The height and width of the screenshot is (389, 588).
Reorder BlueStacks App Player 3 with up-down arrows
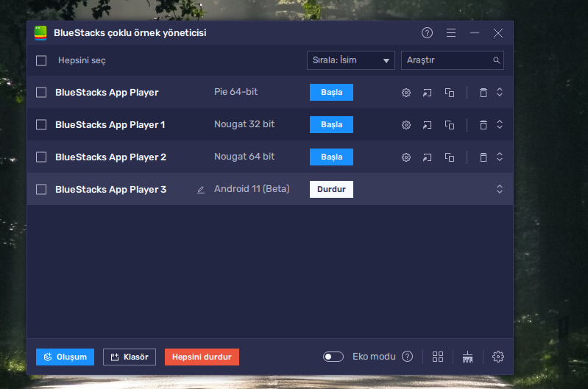[x=500, y=189]
